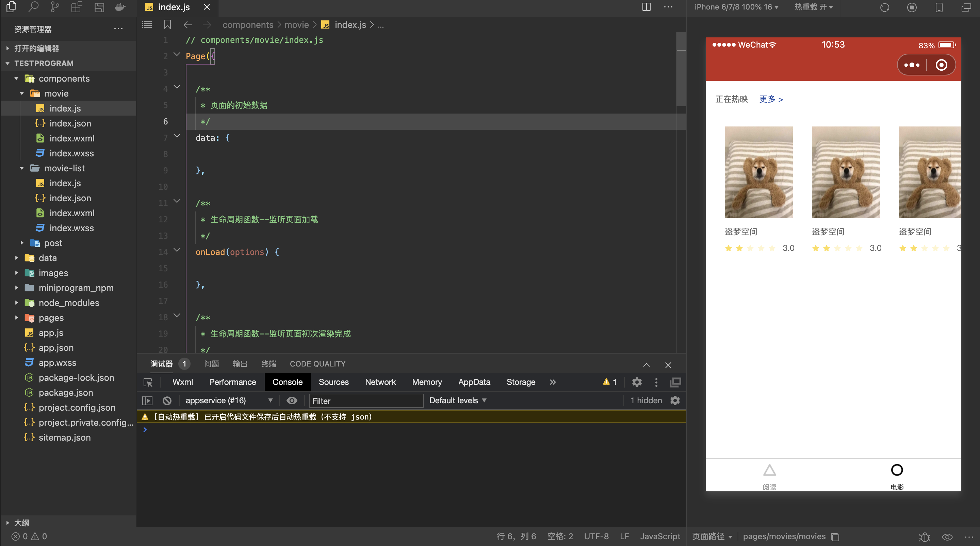Switch to the Wxml tab
Screen dimensions: 980x546
click(183, 382)
